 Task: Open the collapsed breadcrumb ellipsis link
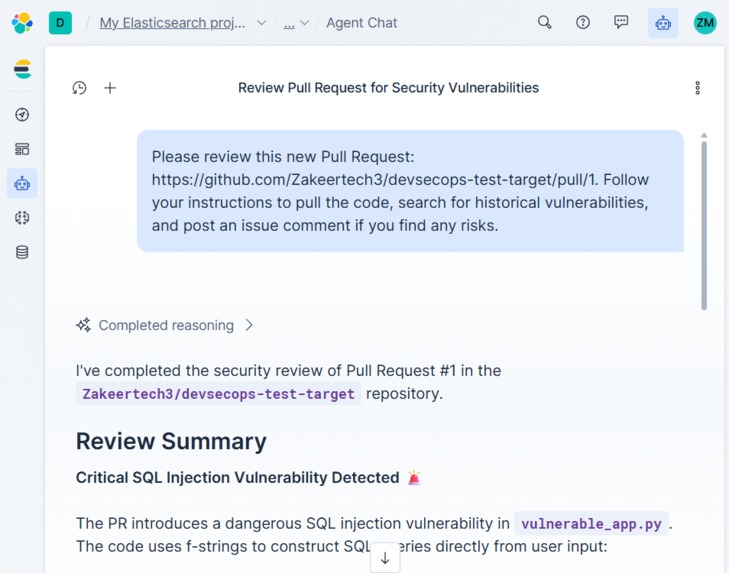289,23
